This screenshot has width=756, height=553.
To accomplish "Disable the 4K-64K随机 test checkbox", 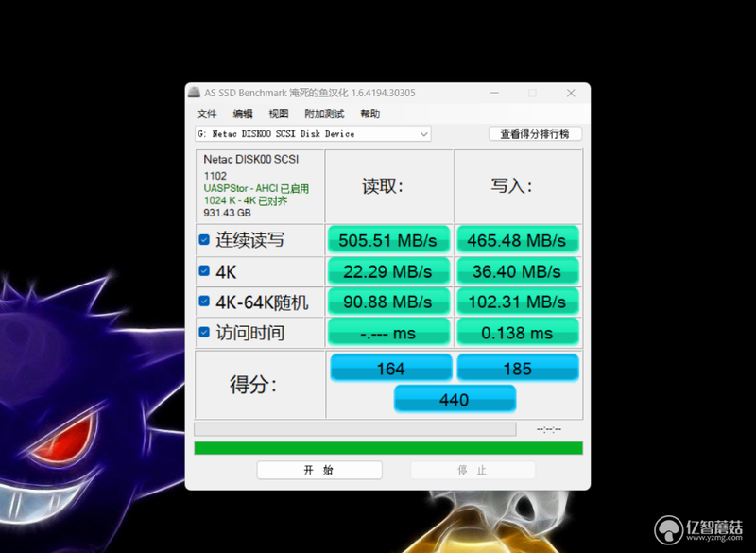I will point(204,302).
